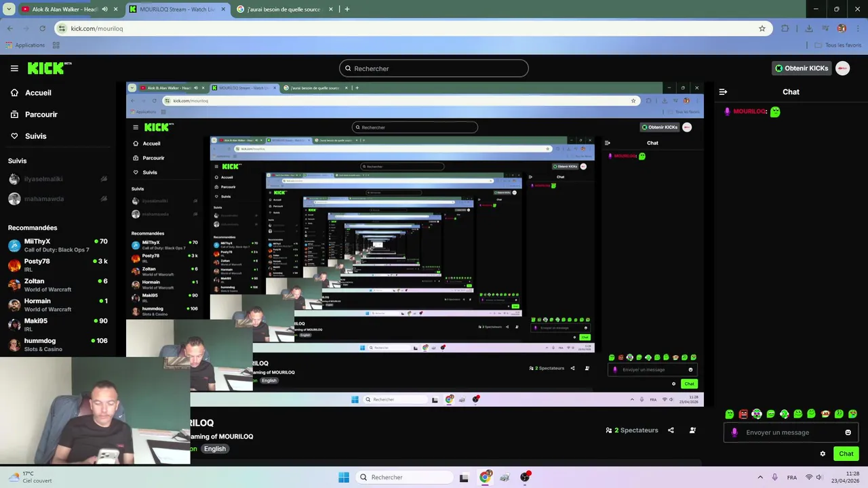The image size is (868, 488).
Task: Open Posty78 recommended channel
Action: coord(58,265)
